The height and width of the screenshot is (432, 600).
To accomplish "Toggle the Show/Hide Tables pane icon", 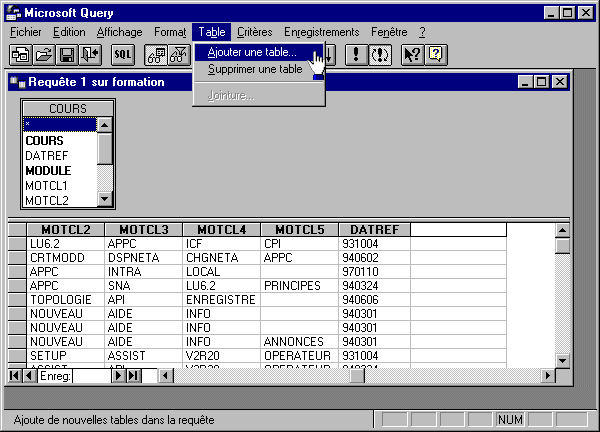I will click(156, 55).
